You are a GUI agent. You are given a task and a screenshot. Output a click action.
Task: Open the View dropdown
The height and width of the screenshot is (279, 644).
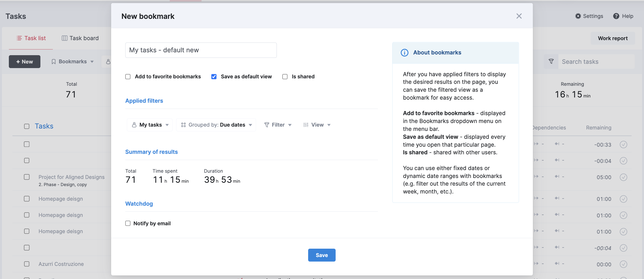(317, 125)
